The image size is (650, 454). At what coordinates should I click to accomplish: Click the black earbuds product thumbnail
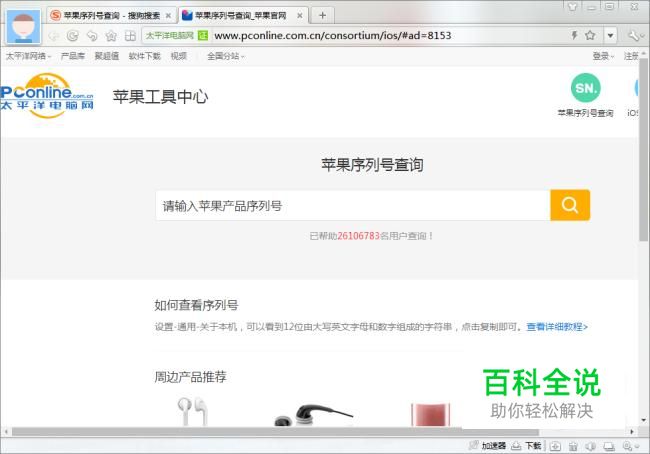(313, 415)
